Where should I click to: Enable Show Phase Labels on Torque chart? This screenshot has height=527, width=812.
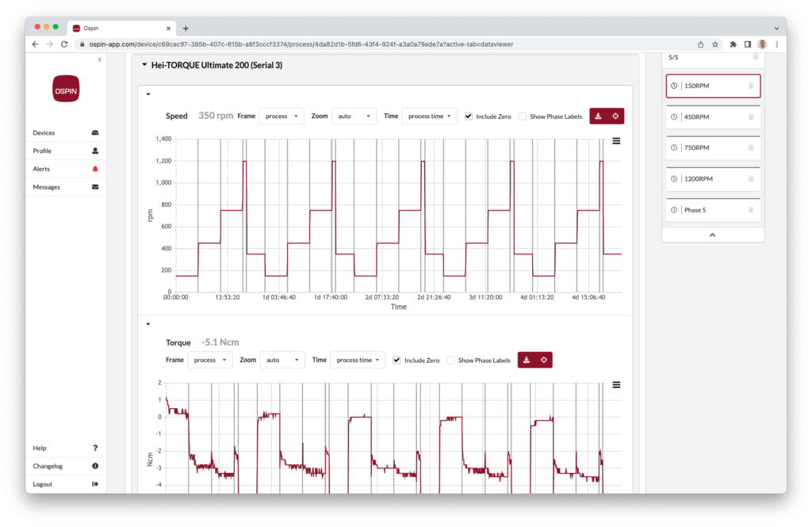click(x=450, y=360)
